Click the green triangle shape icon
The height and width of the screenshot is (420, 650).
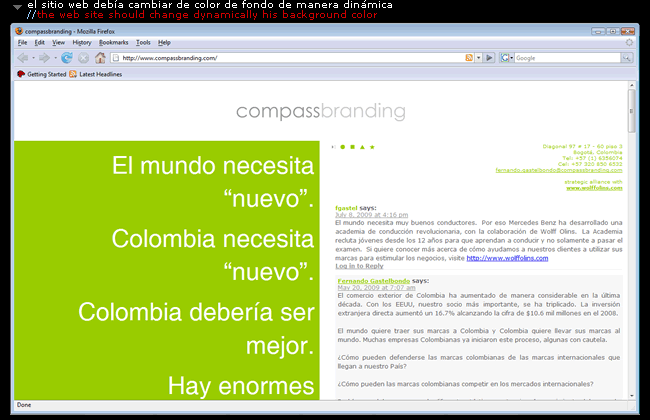click(x=362, y=147)
